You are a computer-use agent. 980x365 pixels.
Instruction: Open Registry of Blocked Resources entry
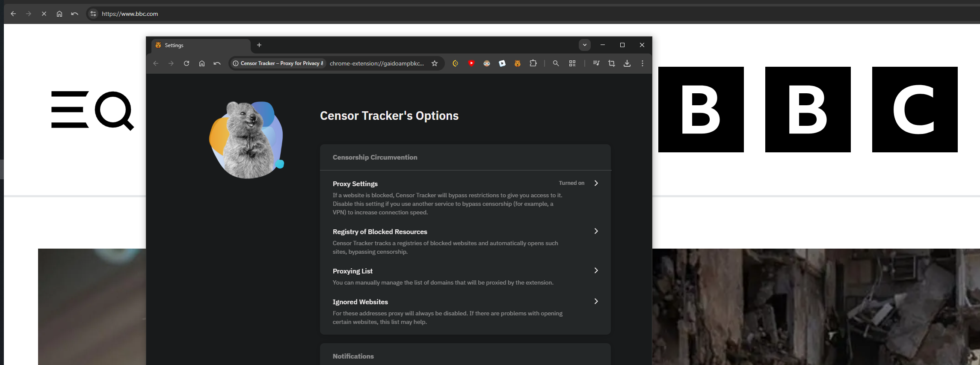coord(465,241)
